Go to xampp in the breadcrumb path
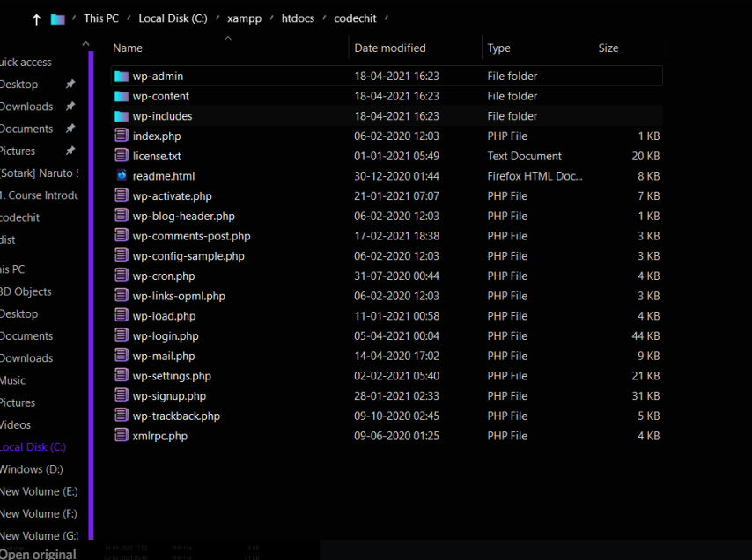 pyautogui.click(x=245, y=18)
